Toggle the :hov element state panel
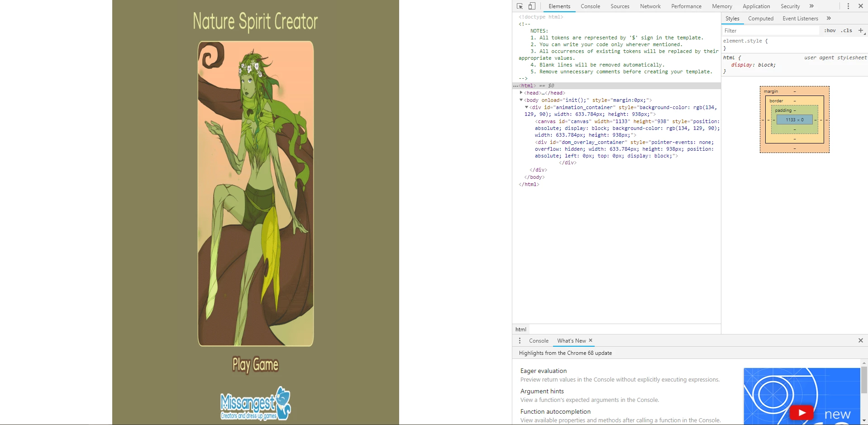 pos(830,31)
